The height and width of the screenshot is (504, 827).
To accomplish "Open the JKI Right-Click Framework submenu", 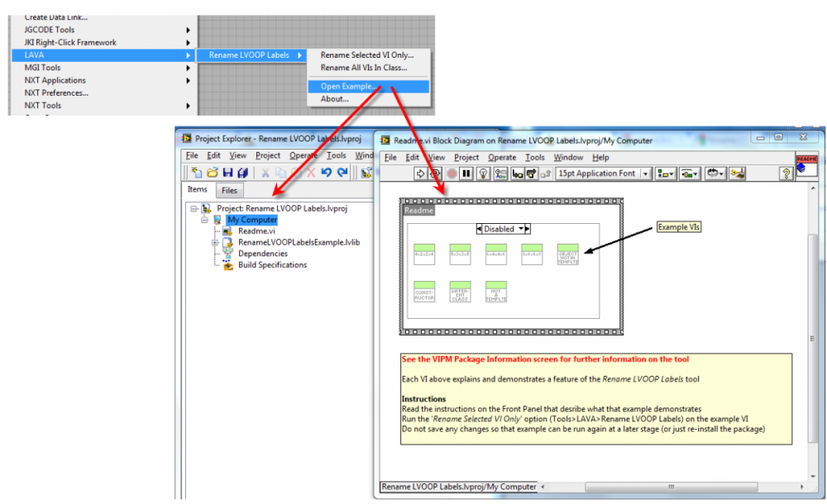I will coord(103,42).
